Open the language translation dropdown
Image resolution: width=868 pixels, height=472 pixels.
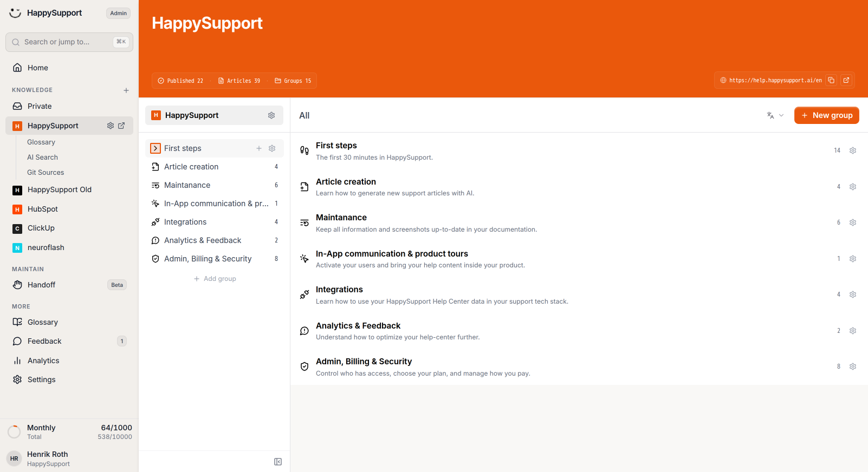[775, 115]
